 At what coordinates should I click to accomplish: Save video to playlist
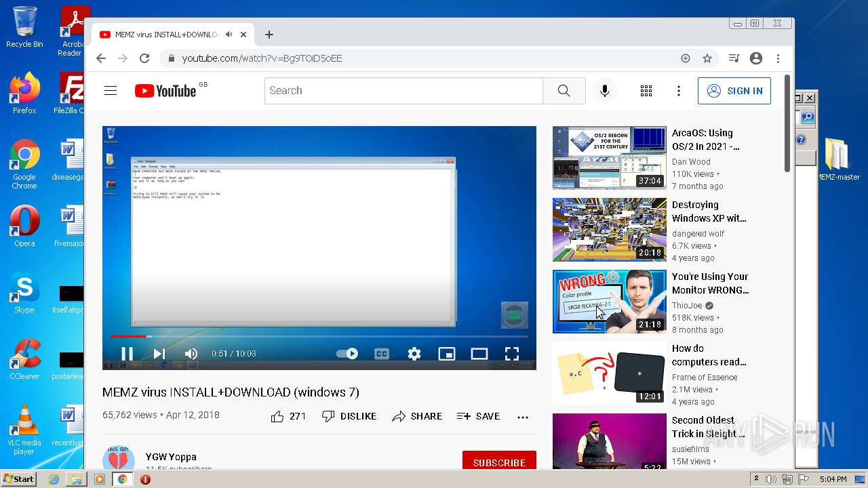click(478, 416)
